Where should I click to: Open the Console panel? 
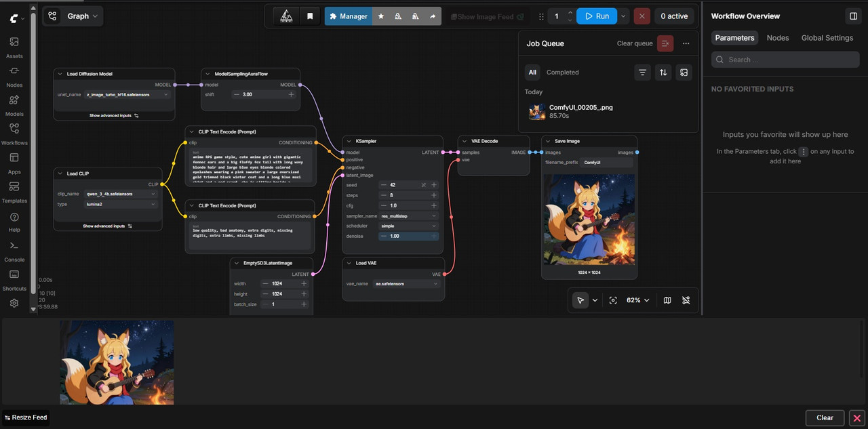point(14,251)
